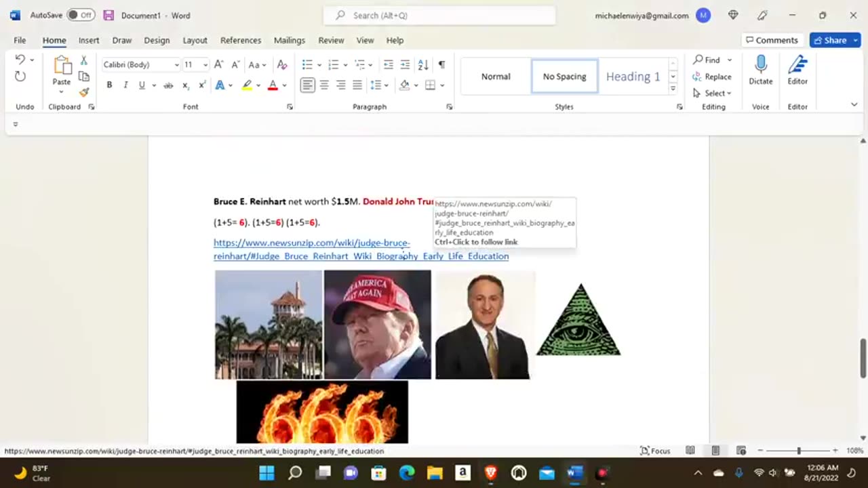Screen dimensions: 868x488
Task: Open Dictate microphone tool
Action: [x=760, y=70]
